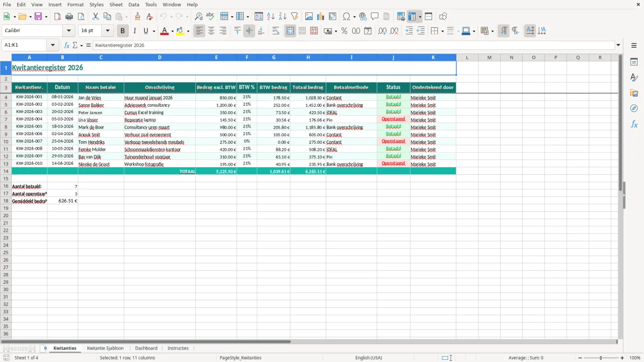Open Font Name dropdown list
The height and width of the screenshot is (362, 644).
tap(69, 31)
